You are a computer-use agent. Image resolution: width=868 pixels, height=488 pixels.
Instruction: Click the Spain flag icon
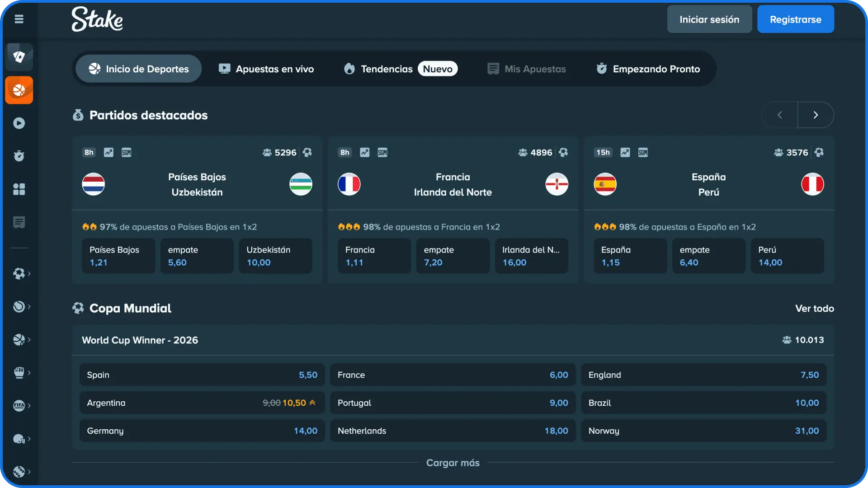pos(605,184)
